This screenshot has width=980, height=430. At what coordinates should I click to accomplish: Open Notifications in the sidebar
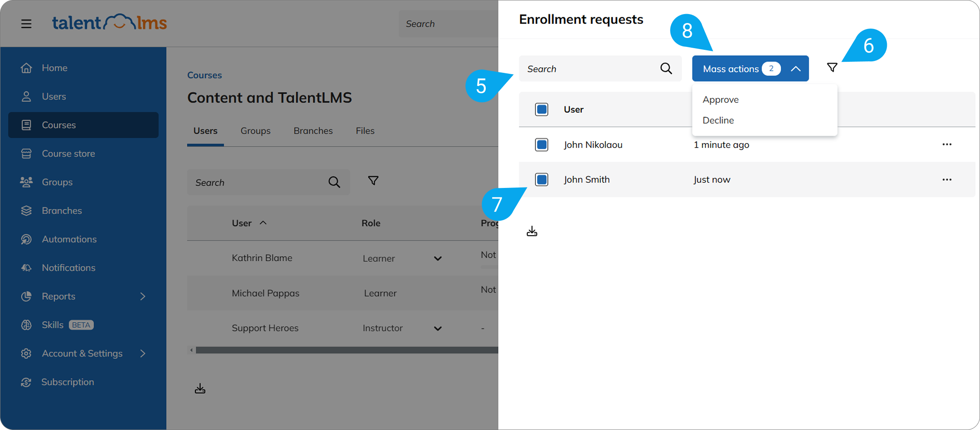click(83, 268)
